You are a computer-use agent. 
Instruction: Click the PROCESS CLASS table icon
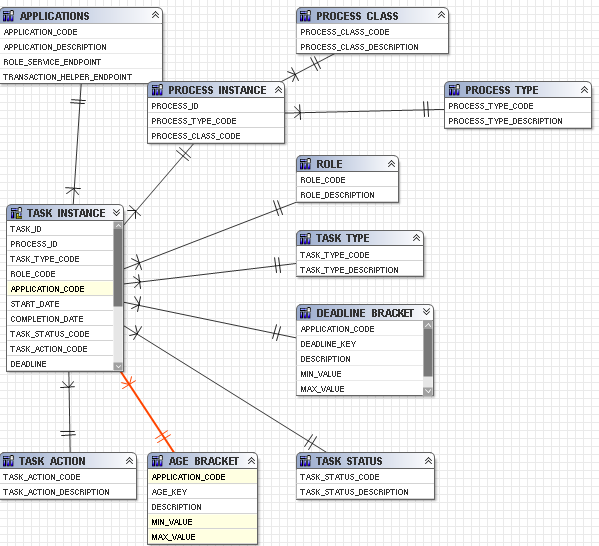[x=305, y=16]
